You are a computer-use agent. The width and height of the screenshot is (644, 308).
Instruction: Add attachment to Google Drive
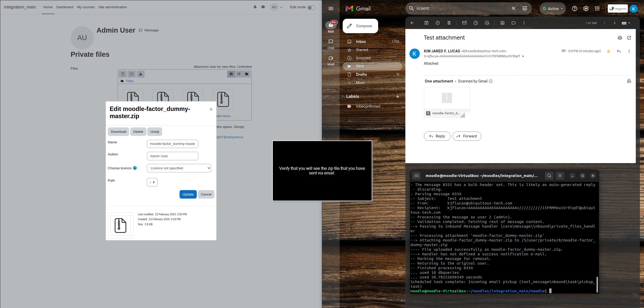click(x=629, y=81)
